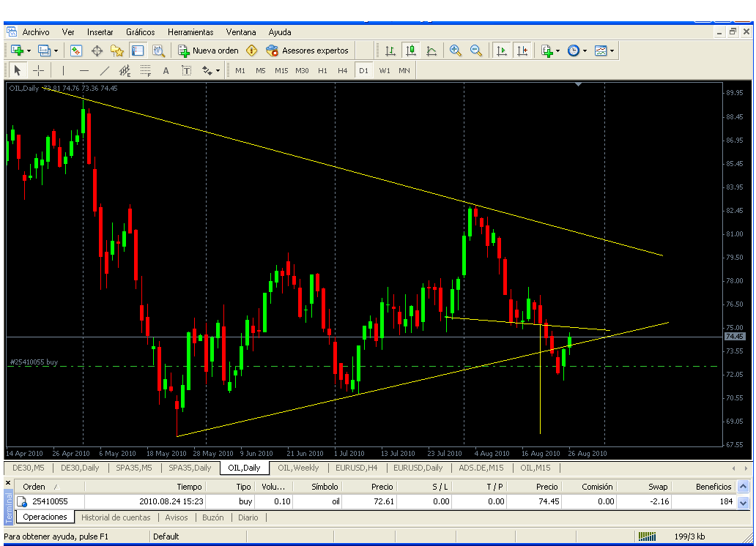Toggle chart shift
This screenshot has width=756, height=546.
tap(522, 51)
